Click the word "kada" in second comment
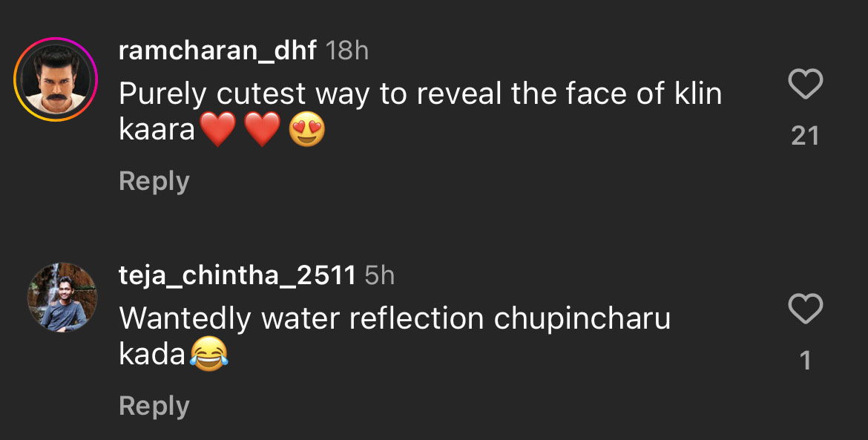868x440 pixels. pyautogui.click(x=151, y=355)
